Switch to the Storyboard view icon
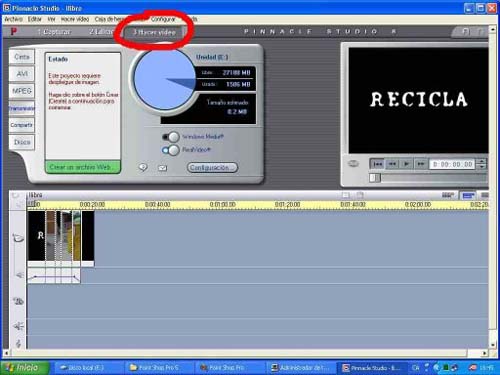Screen dimensions: 500x375 click(x=448, y=196)
